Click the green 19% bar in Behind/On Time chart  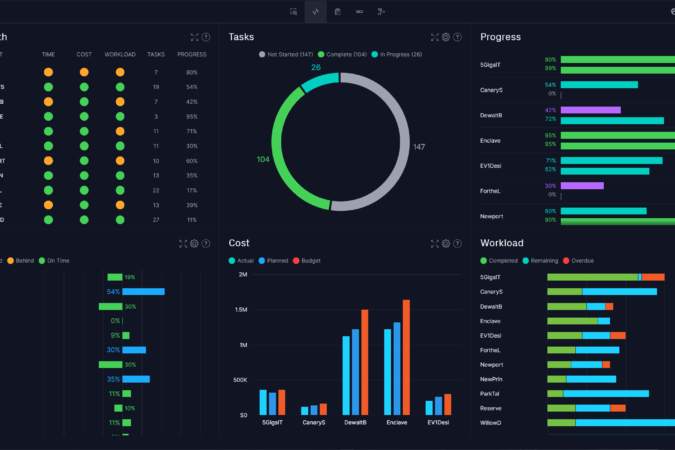click(115, 277)
